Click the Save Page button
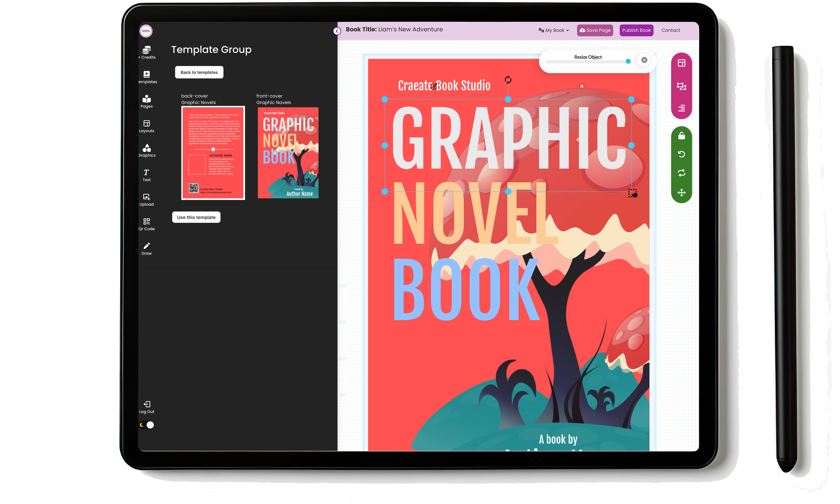Screen dimensions: 840x504 [595, 30]
